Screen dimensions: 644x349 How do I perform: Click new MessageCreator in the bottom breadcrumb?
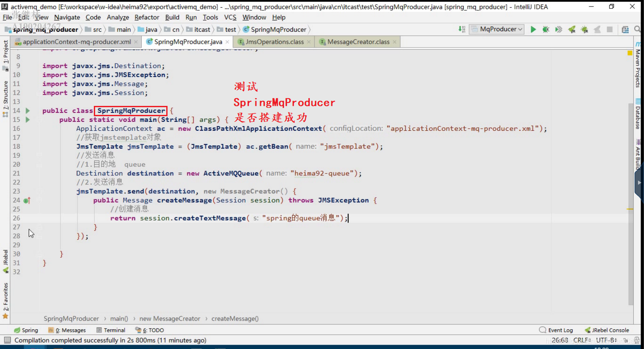[170, 319]
